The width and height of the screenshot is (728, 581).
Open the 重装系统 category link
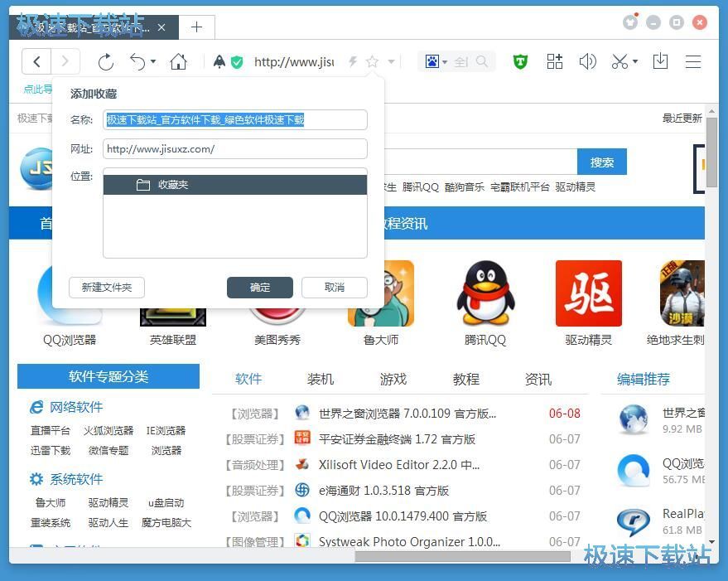(51, 522)
